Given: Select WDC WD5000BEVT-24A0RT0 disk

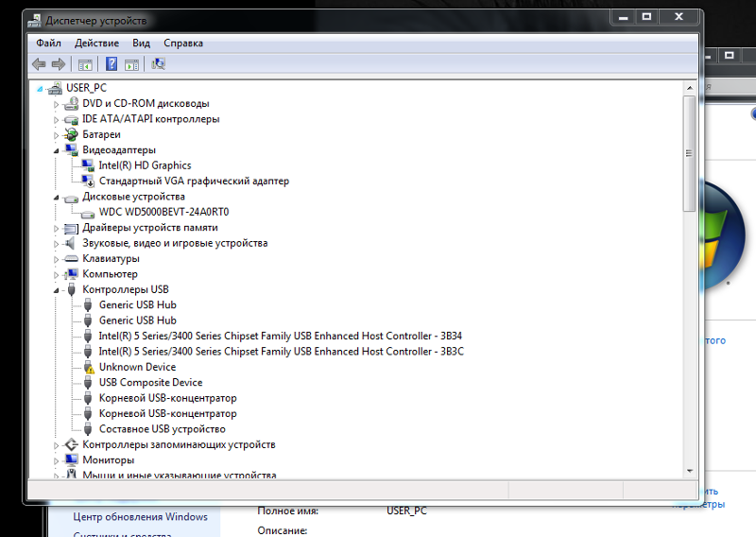Looking at the screenshot, I should [x=163, y=212].
